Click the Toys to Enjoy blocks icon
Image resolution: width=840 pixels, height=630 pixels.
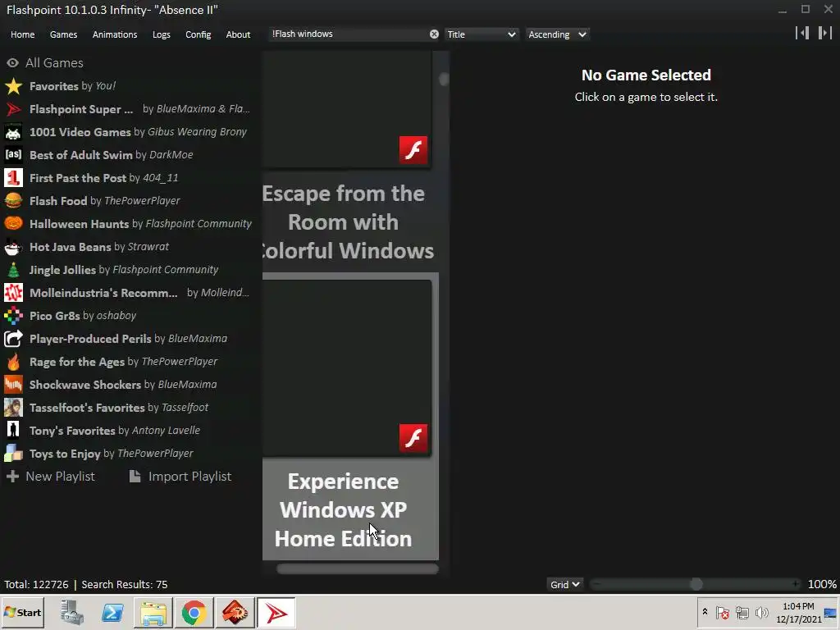pyautogui.click(x=13, y=454)
